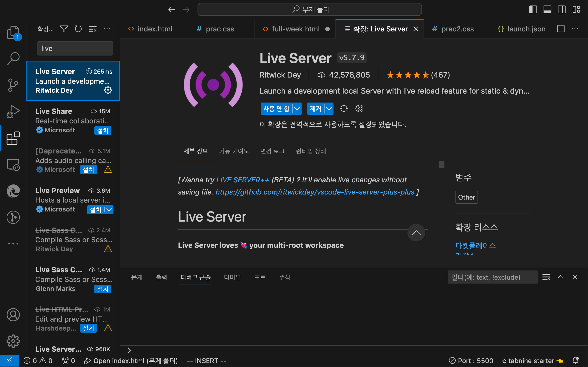Switch to the prac2.css tab
The height and width of the screenshot is (367, 588).
coord(457,29)
